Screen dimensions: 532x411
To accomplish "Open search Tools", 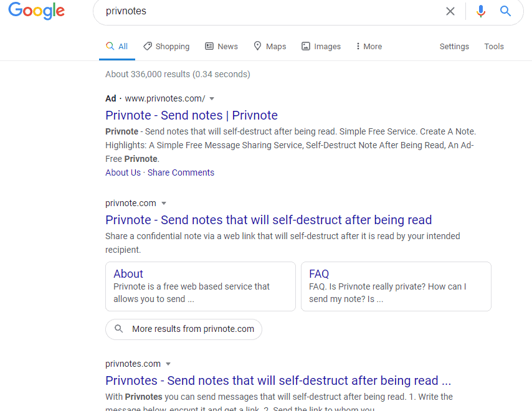I will (x=493, y=47).
